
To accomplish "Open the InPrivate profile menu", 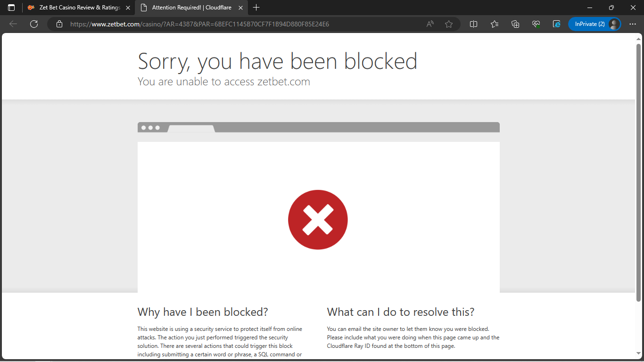I will [595, 24].
